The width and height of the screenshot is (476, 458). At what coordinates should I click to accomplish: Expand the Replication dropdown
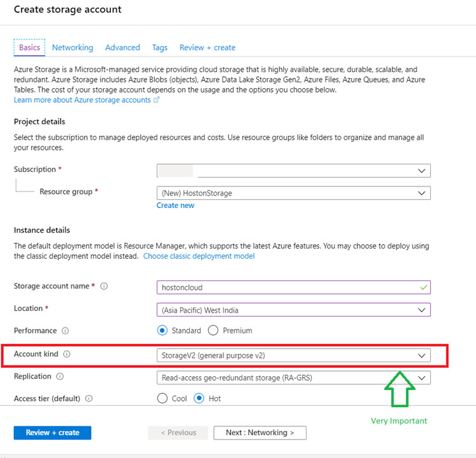point(293,377)
